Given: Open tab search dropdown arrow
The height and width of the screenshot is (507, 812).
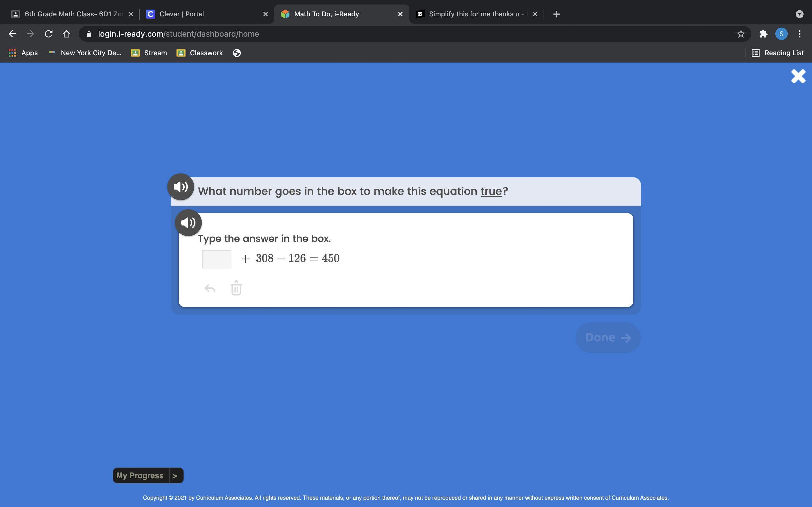Looking at the screenshot, I should point(799,14).
